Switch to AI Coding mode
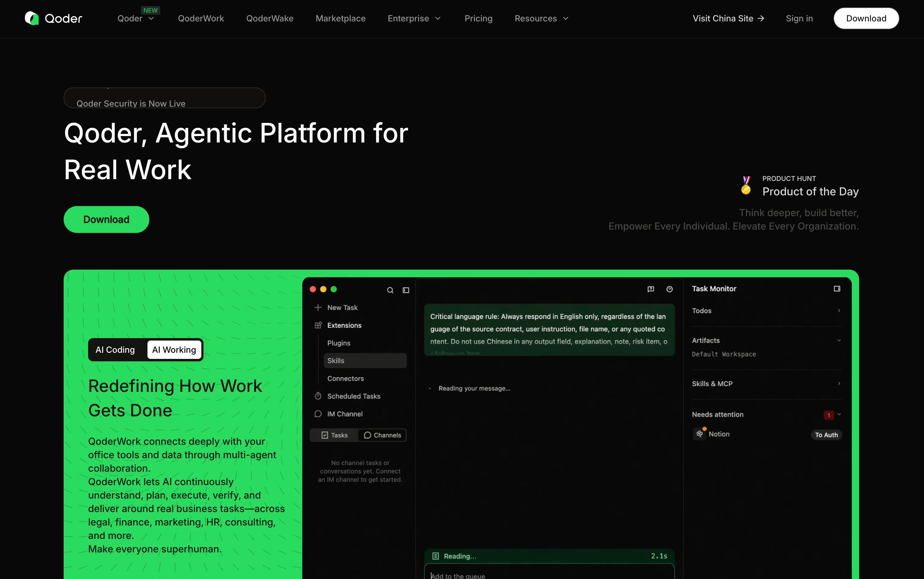The width and height of the screenshot is (924, 579). [115, 350]
